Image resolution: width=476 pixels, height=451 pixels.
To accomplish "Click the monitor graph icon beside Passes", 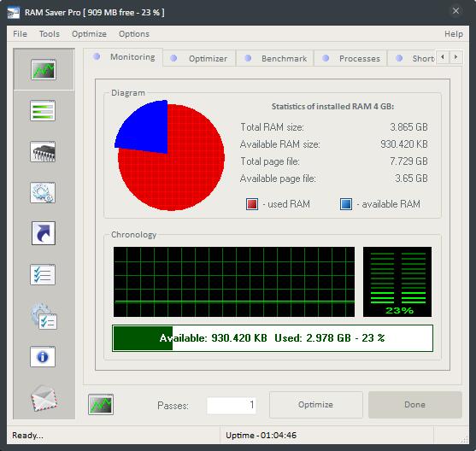I will tap(101, 404).
